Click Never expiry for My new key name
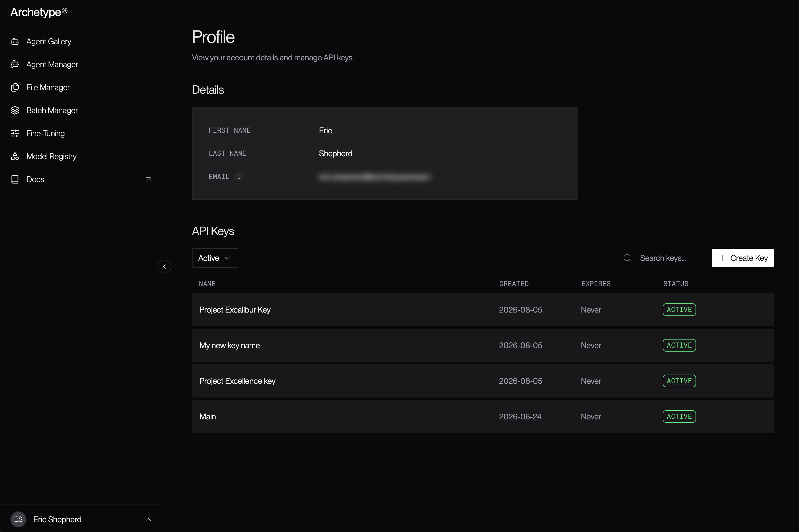 (591, 345)
